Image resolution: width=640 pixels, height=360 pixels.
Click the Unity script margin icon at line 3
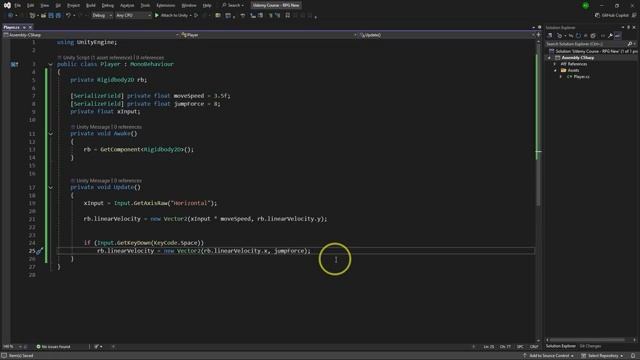click(14, 64)
